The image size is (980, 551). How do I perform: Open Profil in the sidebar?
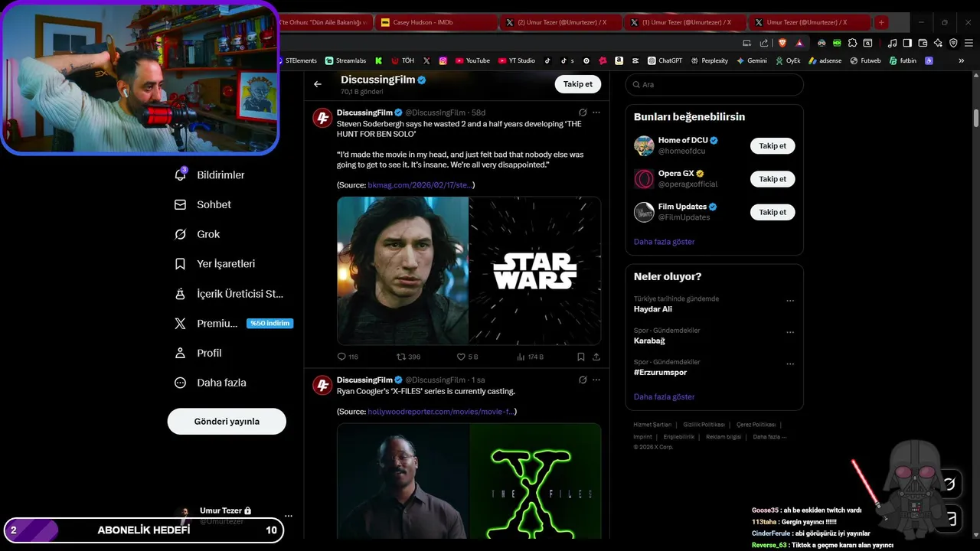(198, 353)
